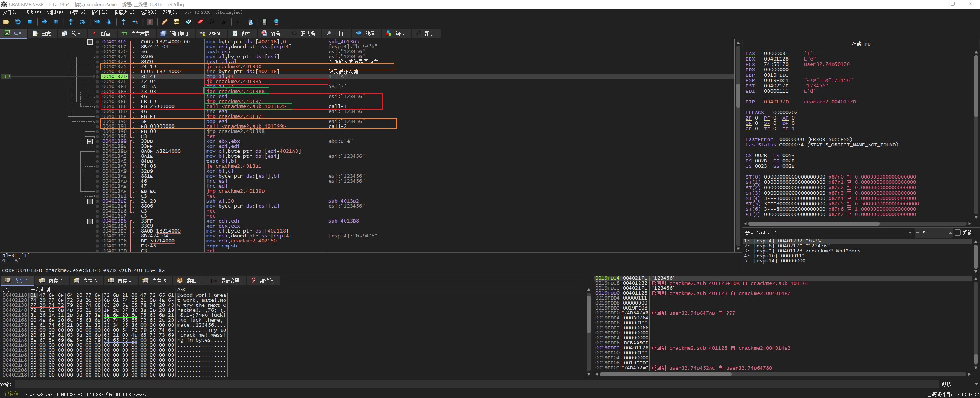Click the Open file folder icon
Viewport: 980px width, 398px height.
point(6,22)
